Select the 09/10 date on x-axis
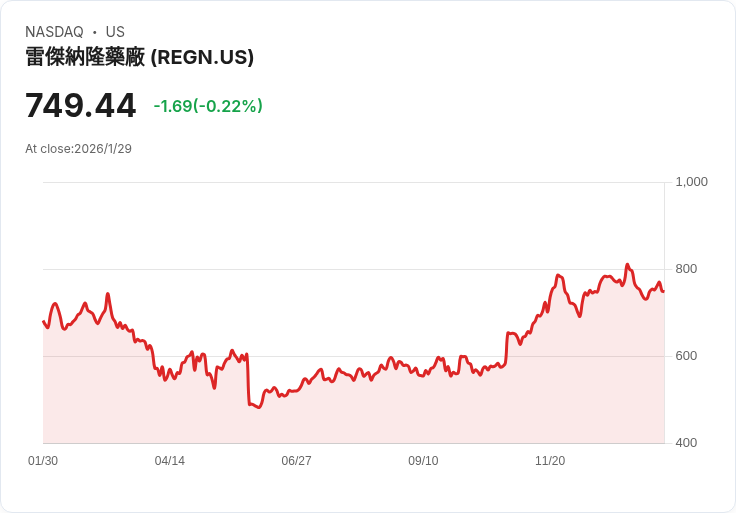 click(423, 461)
